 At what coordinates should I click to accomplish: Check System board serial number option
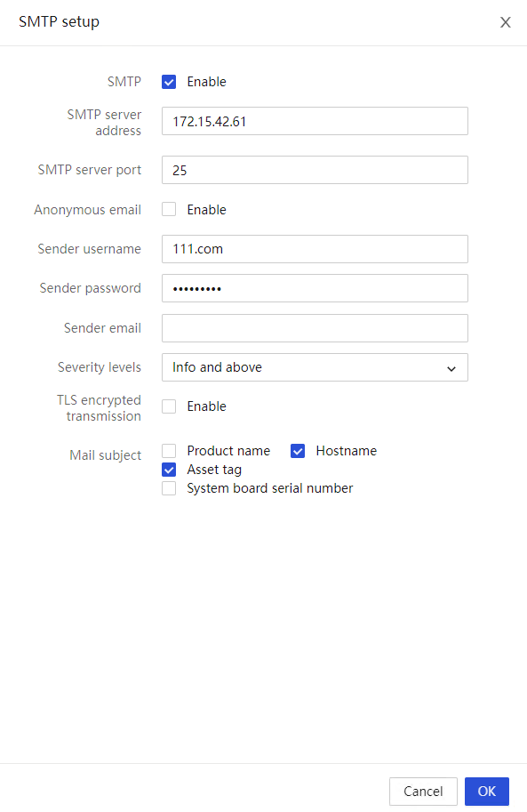coord(169,488)
